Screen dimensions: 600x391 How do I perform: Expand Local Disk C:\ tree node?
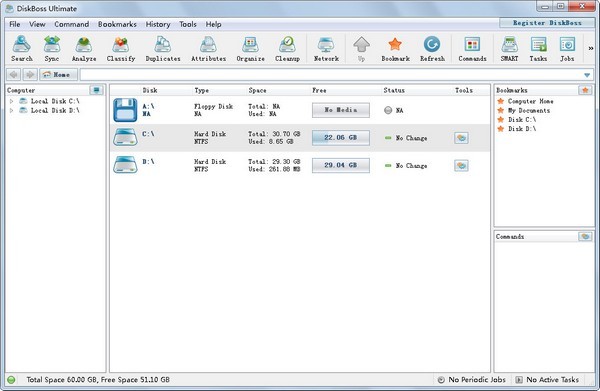(x=11, y=101)
